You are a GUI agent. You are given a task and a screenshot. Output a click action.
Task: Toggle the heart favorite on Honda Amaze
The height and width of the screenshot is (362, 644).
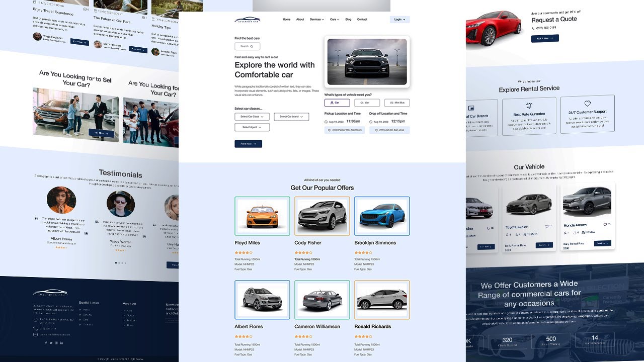pyautogui.click(x=605, y=225)
